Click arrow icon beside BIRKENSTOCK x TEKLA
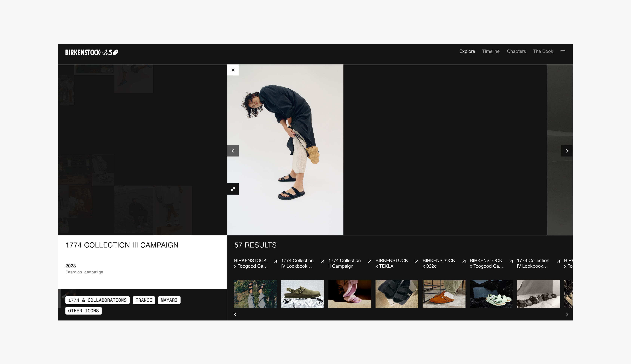The height and width of the screenshot is (364, 631). coord(417,261)
